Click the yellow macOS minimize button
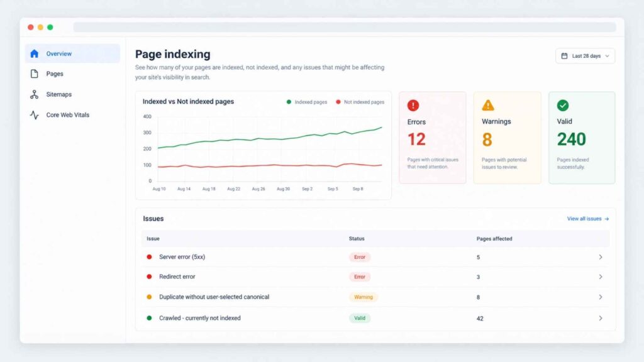Viewport: 644px width, 362px height. [x=40, y=27]
